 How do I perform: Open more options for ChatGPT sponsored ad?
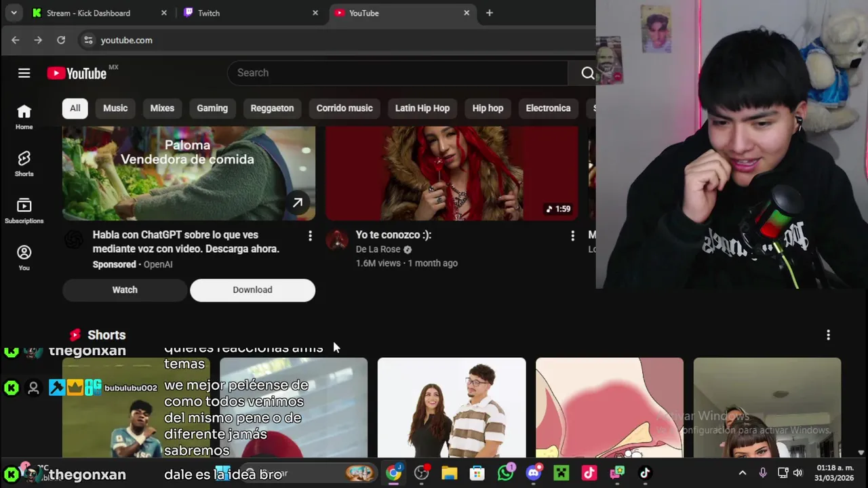pos(310,235)
